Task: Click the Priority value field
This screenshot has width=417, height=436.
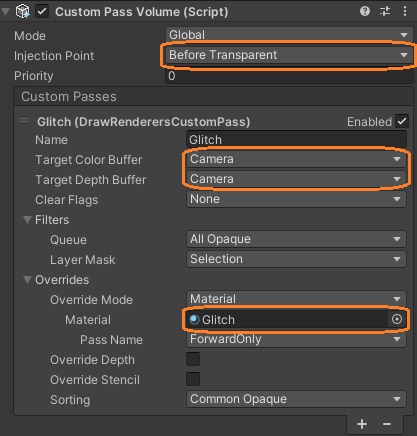Action: pos(289,76)
